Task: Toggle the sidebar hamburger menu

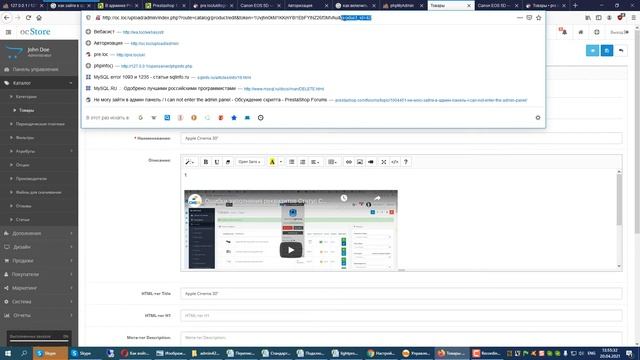Action: pyautogui.click(x=8, y=32)
